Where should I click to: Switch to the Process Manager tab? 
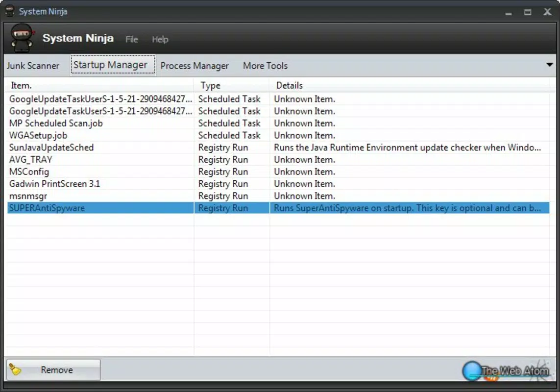coord(195,66)
